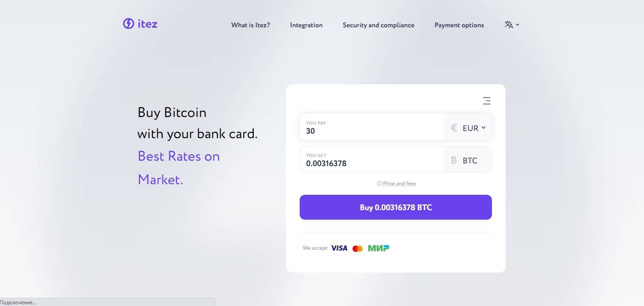Open Payment options in navigation
The height and width of the screenshot is (306, 644).
[x=459, y=25]
